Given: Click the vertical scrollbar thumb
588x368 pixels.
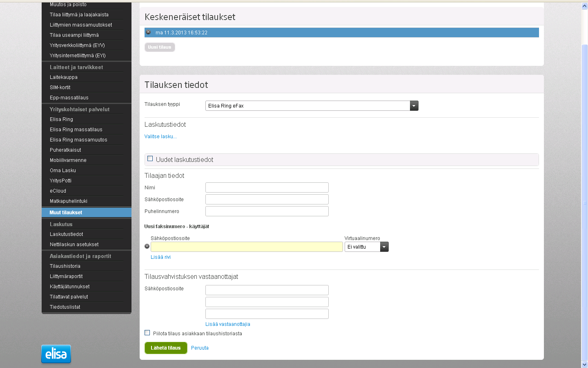Looking at the screenshot, I should [x=584, y=202].
